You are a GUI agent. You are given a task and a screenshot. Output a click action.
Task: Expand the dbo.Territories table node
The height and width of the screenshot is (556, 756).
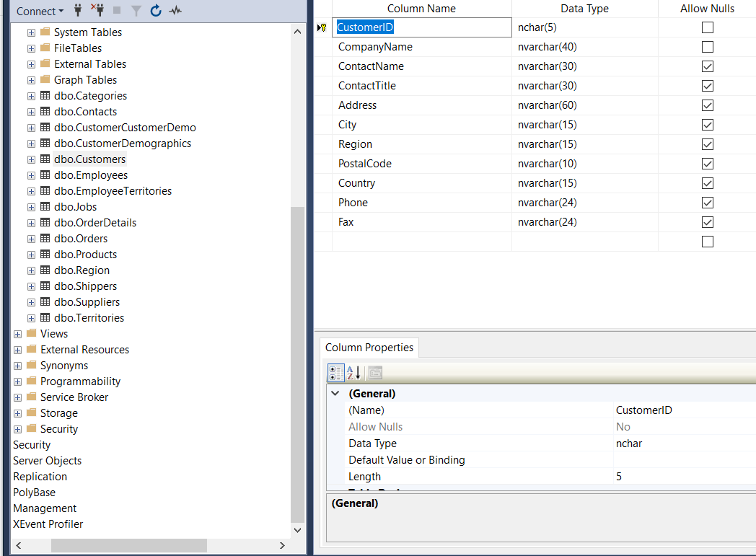click(x=31, y=319)
